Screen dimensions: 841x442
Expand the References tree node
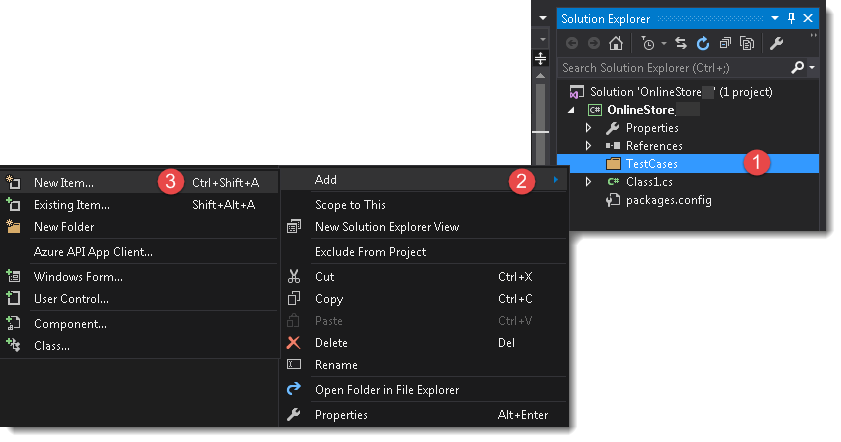(588, 146)
